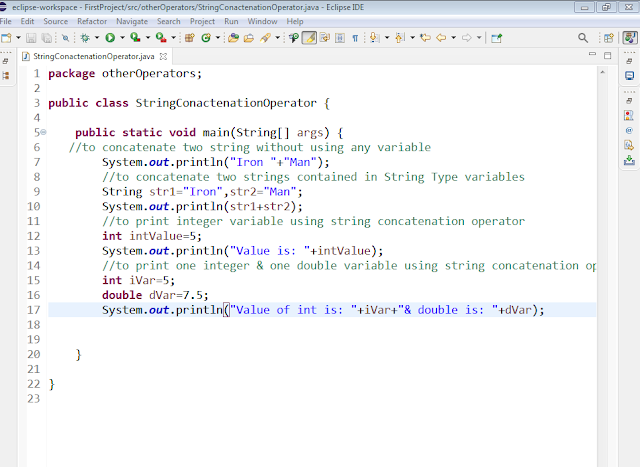Viewport: 640px width, 467px height.
Task: Open the Console view icon with green arrow
Action: tap(629, 160)
